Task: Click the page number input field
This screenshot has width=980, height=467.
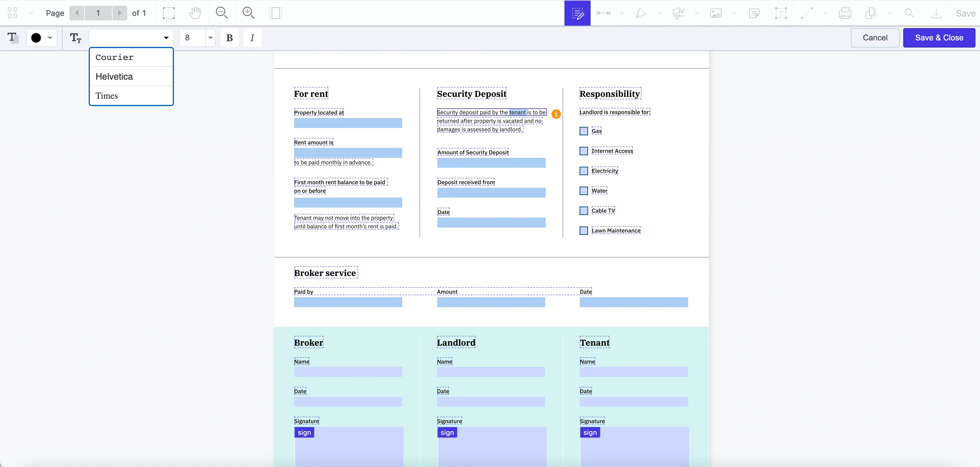Action: pyautogui.click(x=98, y=13)
